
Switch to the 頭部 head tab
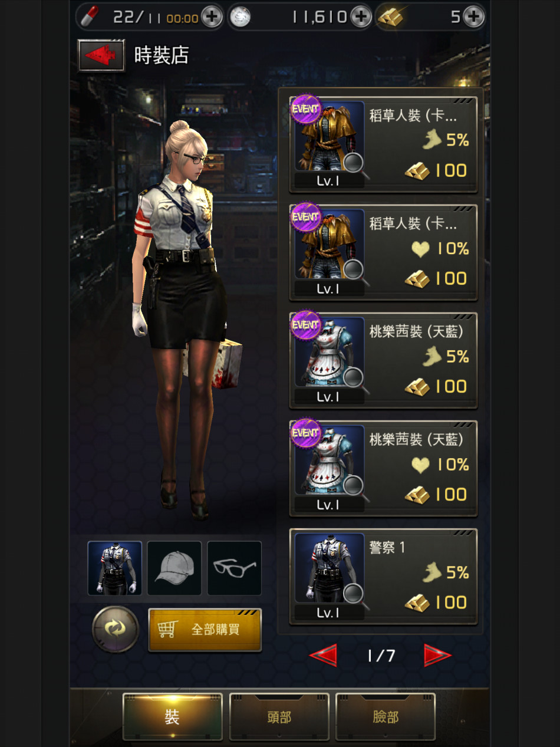point(279,717)
